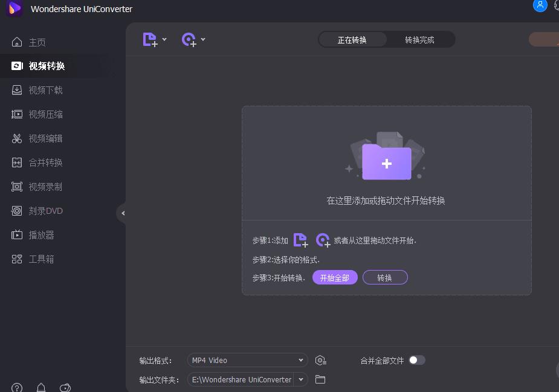Click the load DVD icon in toolbar
The height and width of the screenshot is (392, 559).
(x=189, y=39)
